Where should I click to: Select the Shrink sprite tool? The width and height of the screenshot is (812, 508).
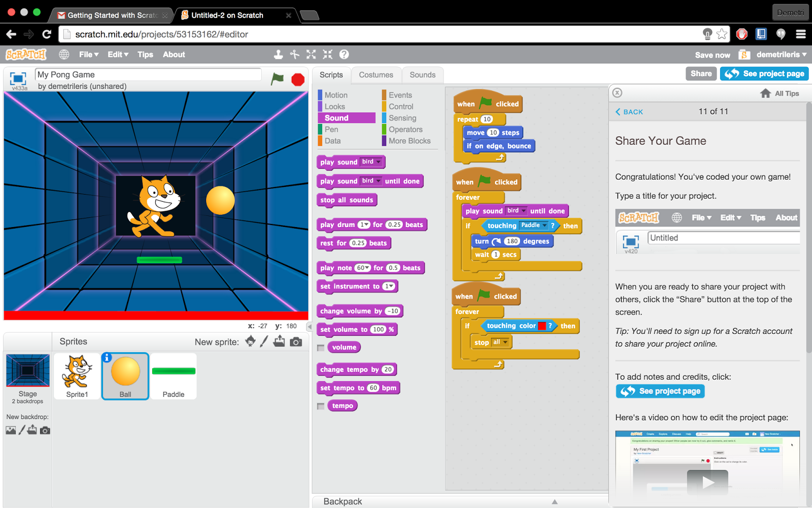(x=328, y=54)
